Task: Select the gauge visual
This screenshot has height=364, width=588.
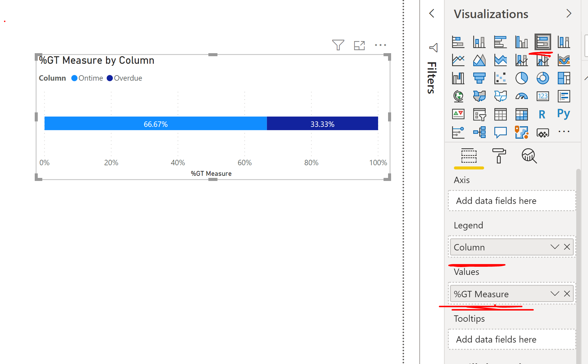Action: click(522, 96)
